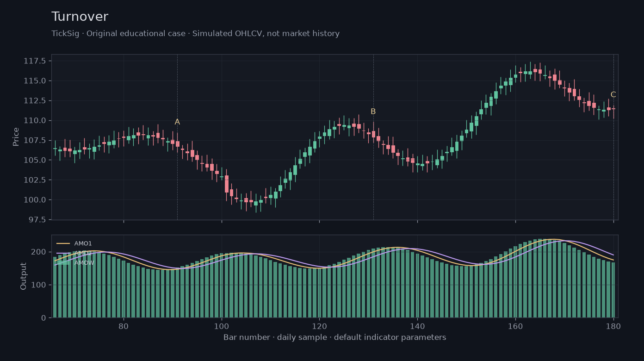
Task: Select marker label B on price chart
Action: pos(373,112)
